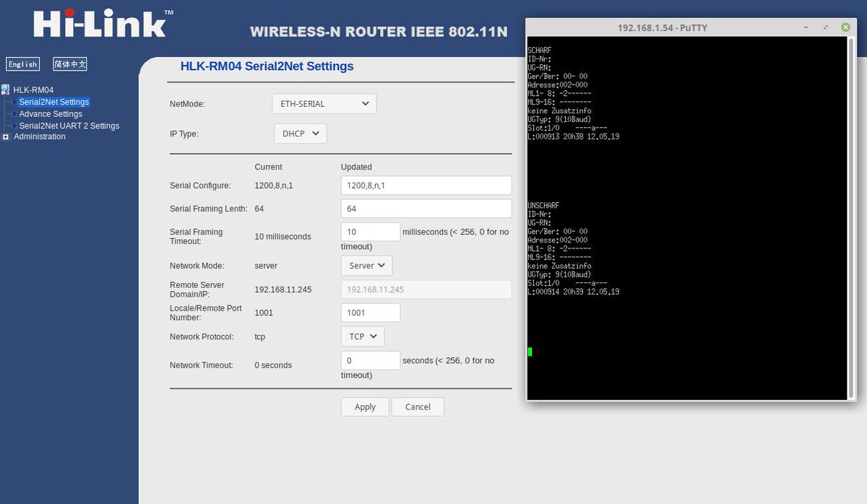Edit the Network Timeout seconds field
Viewport: 867px width, 504px height.
tap(371, 360)
